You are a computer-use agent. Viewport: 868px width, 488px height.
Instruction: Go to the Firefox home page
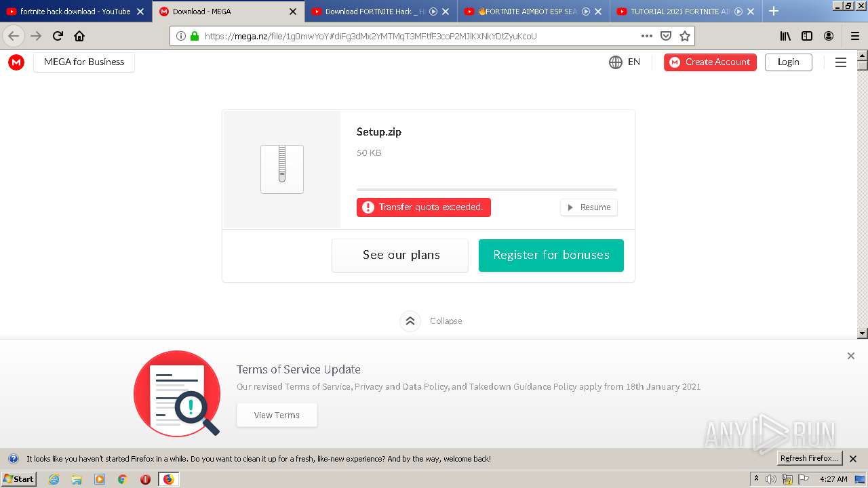pyautogui.click(x=79, y=36)
